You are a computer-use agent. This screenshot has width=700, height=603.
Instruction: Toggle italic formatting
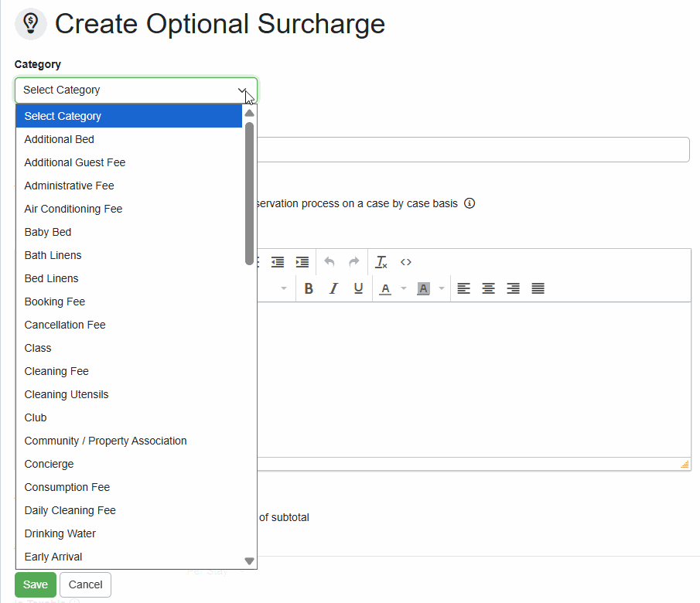point(333,288)
